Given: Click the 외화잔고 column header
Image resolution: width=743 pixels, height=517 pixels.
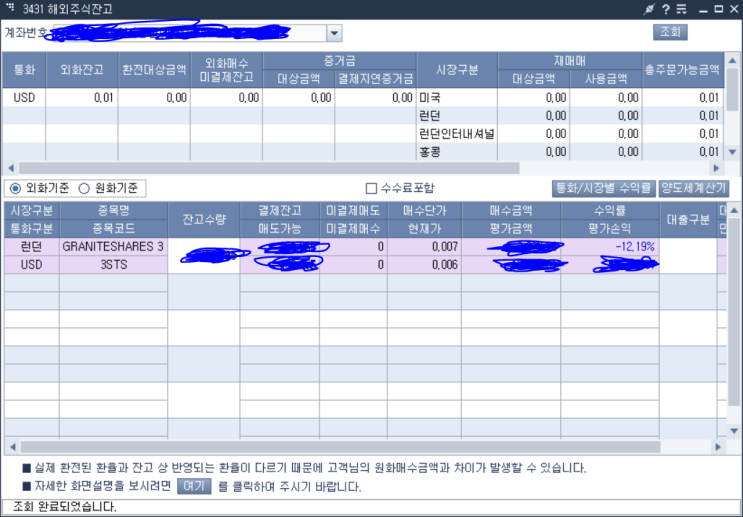Looking at the screenshot, I should click(x=82, y=70).
